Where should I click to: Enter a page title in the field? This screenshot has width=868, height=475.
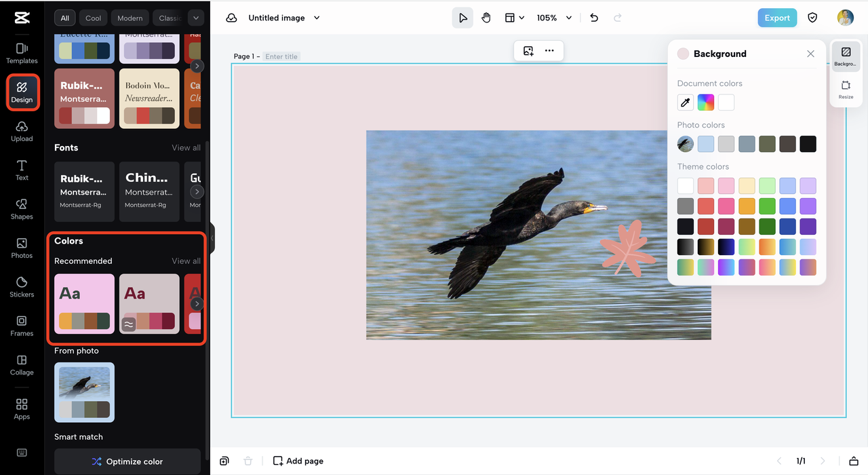pos(281,57)
